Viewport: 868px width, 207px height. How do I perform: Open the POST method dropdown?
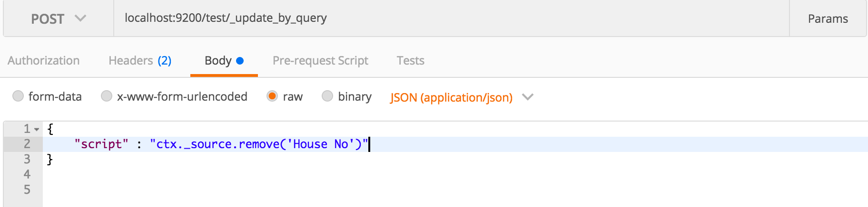tap(59, 19)
